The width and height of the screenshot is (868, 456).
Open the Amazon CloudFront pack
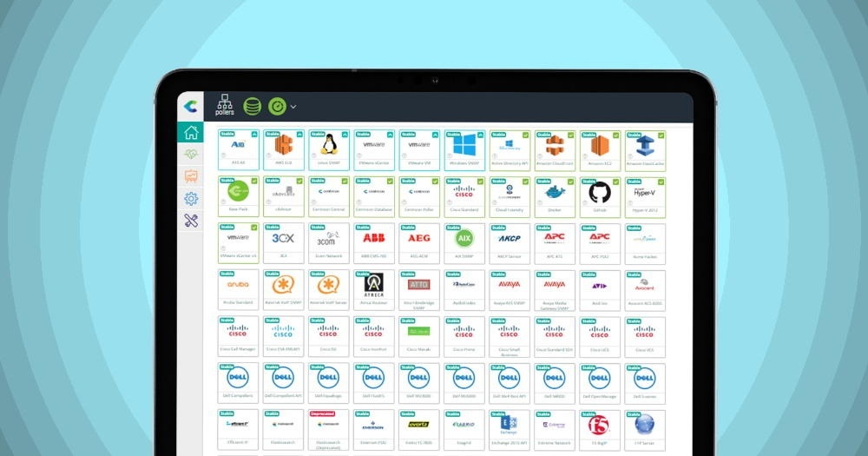coord(555,151)
